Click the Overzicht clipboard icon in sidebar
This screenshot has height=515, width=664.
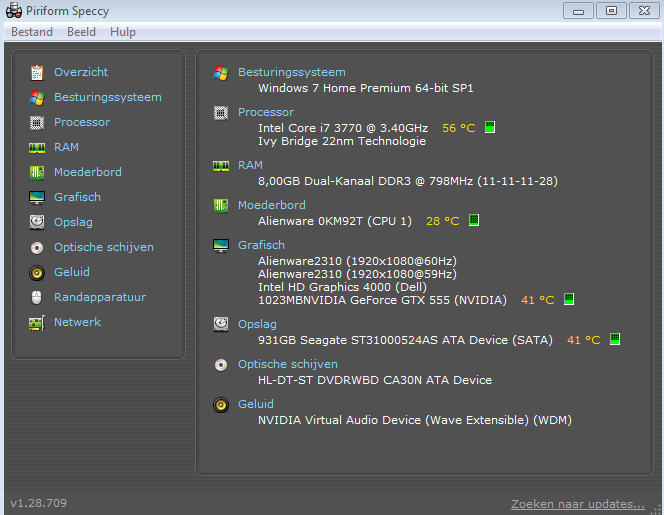tap(37, 73)
